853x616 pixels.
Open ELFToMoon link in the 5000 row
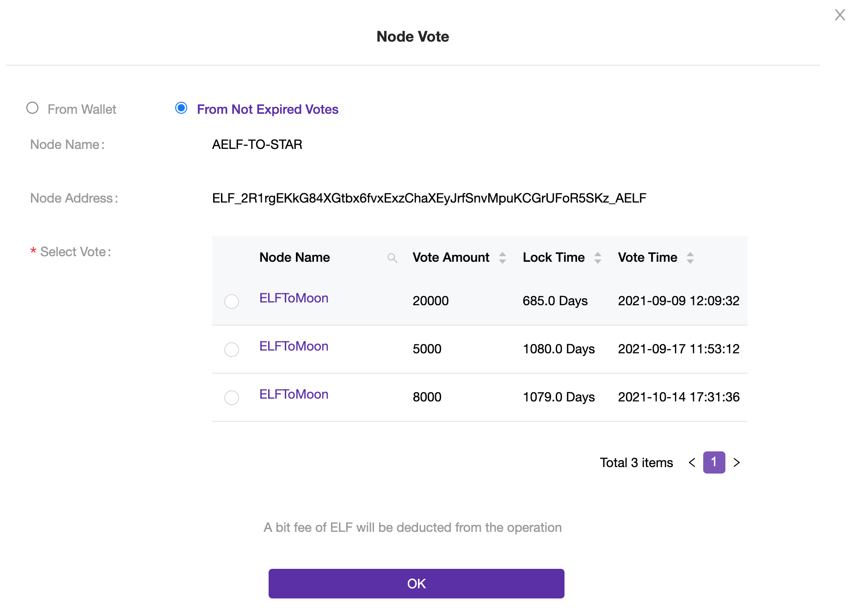tap(294, 346)
